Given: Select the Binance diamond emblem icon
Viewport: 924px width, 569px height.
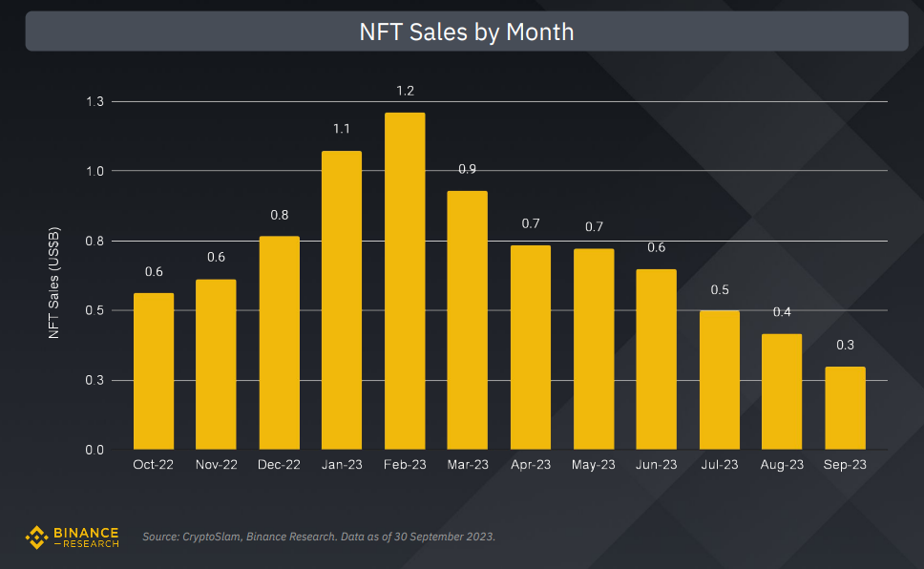Looking at the screenshot, I should pyautogui.click(x=35, y=537).
